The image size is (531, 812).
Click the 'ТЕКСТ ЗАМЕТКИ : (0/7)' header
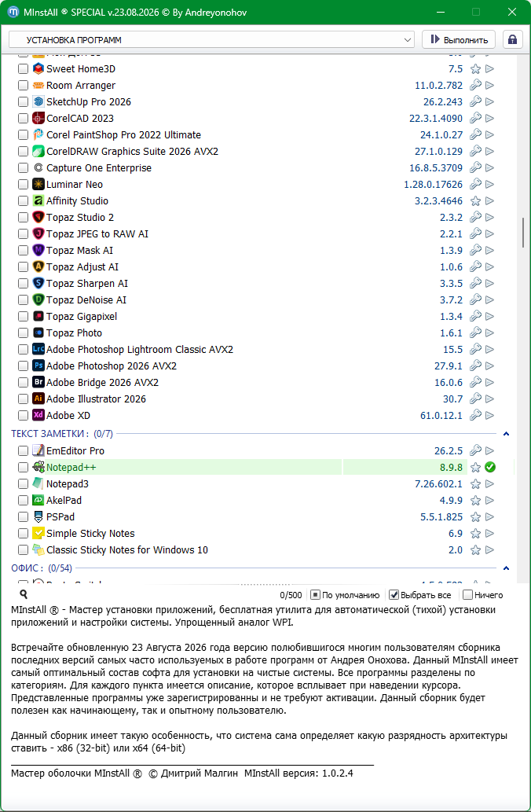click(62, 433)
